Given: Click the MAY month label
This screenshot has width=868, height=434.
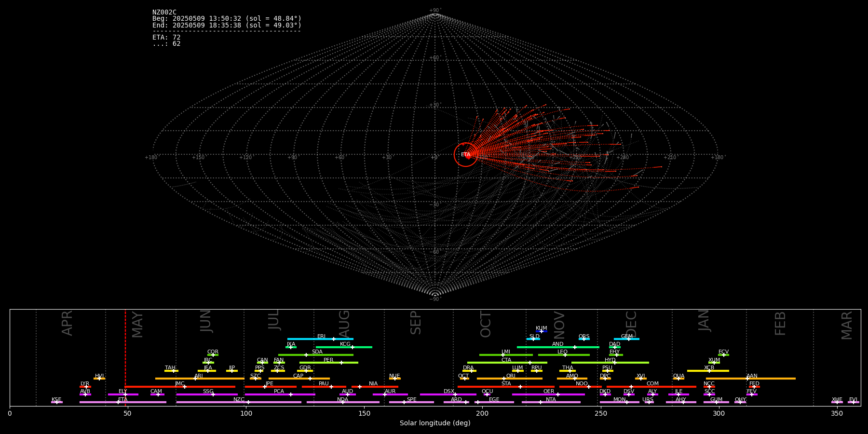Looking at the screenshot, I should point(137,325).
